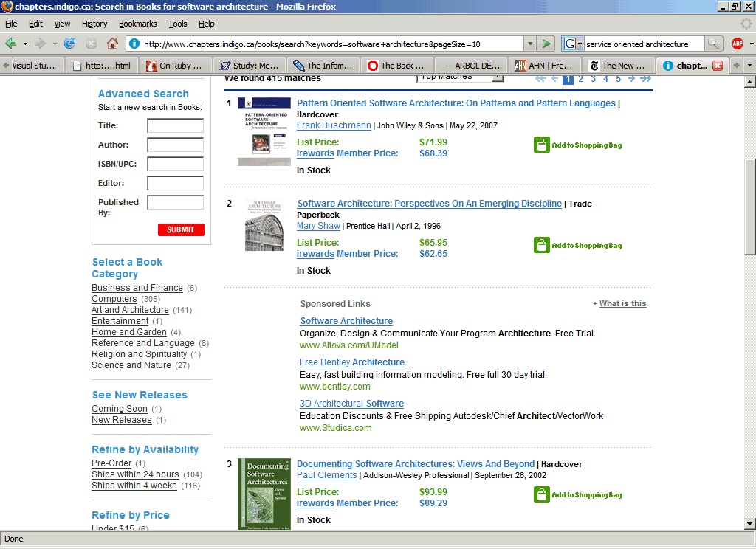The height and width of the screenshot is (549, 756).
Task: Click the search magnifier icon
Action: click(x=713, y=44)
